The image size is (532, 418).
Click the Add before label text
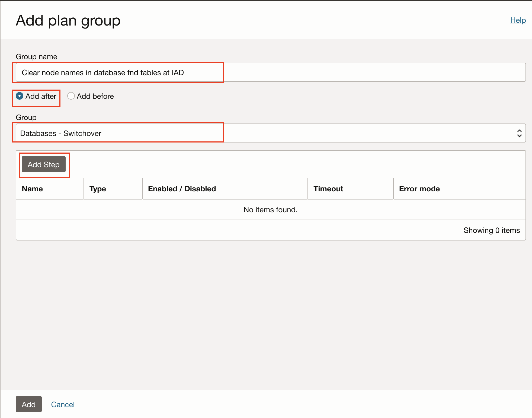pos(95,96)
